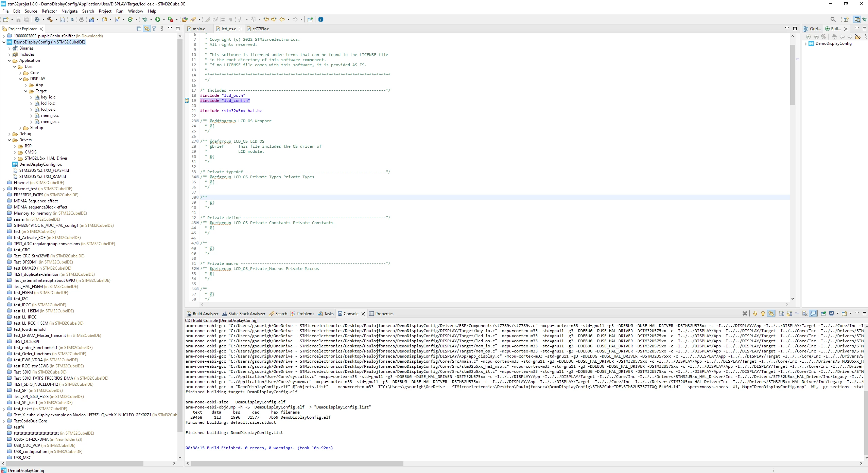Select DemoDisplayConfig.ioc file
This screenshot has height=473, width=868.
tap(40, 164)
